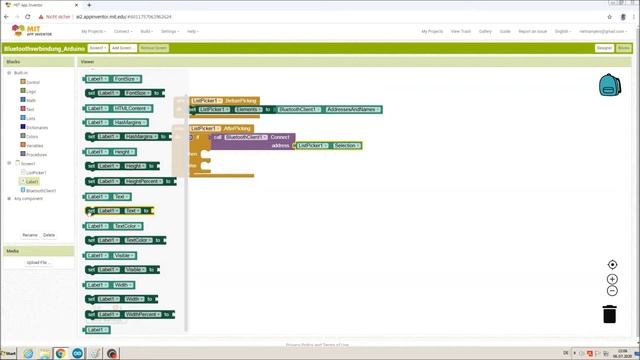This screenshot has height=360, width=640.
Task: Open the Settings menu
Action: coord(170,31)
